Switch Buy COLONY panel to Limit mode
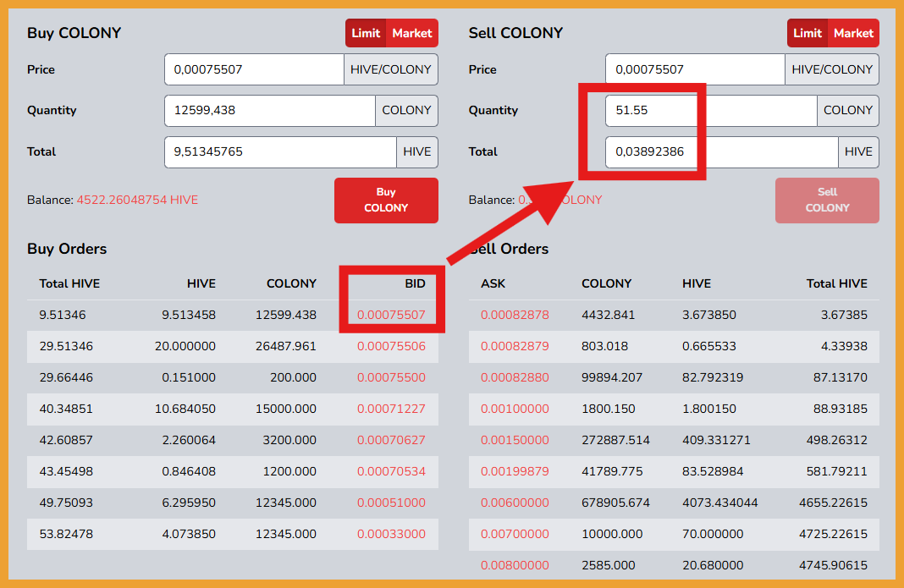 pos(366,33)
